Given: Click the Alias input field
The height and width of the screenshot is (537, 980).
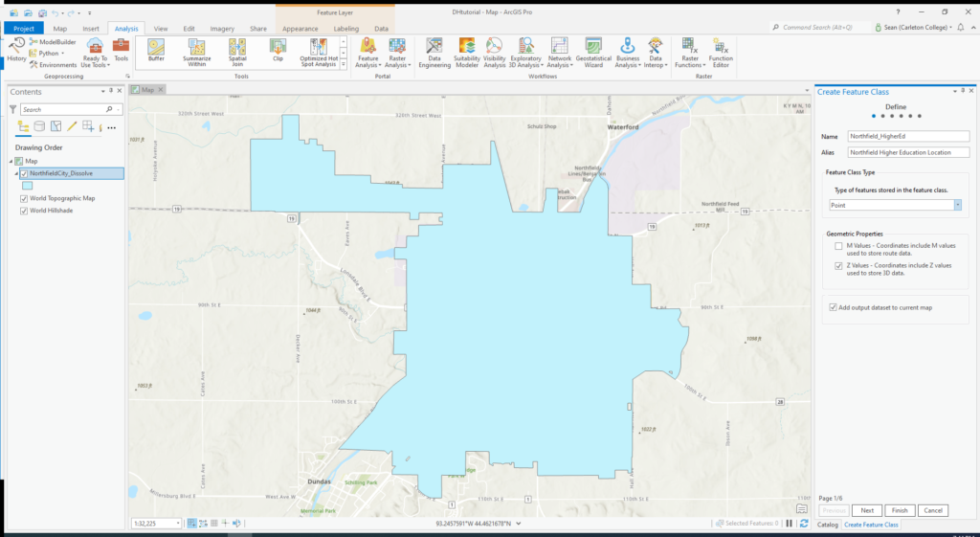Looking at the screenshot, I should pos(908,152).
